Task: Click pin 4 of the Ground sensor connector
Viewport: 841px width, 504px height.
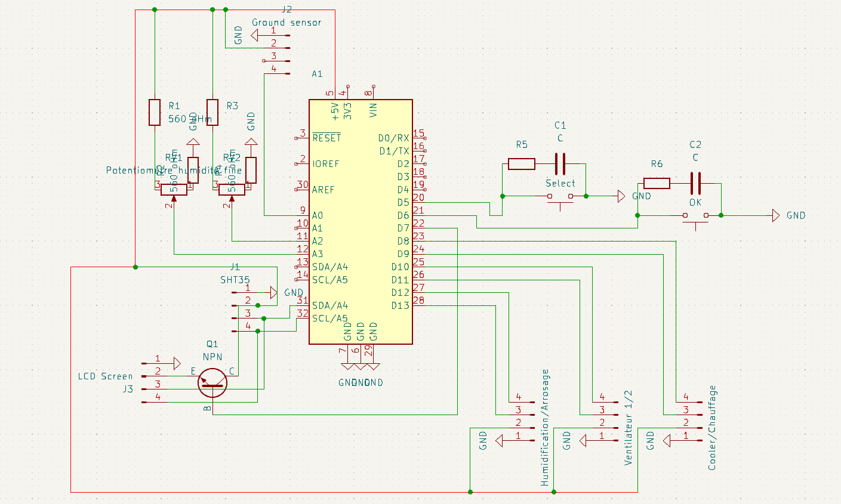Action: point(277,73)
